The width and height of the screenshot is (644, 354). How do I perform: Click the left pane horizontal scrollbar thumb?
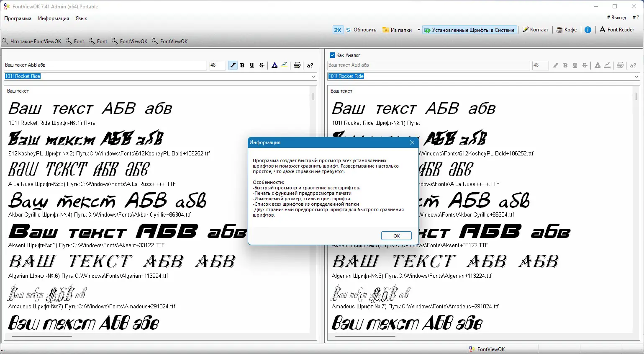click(x=42, y=336)
